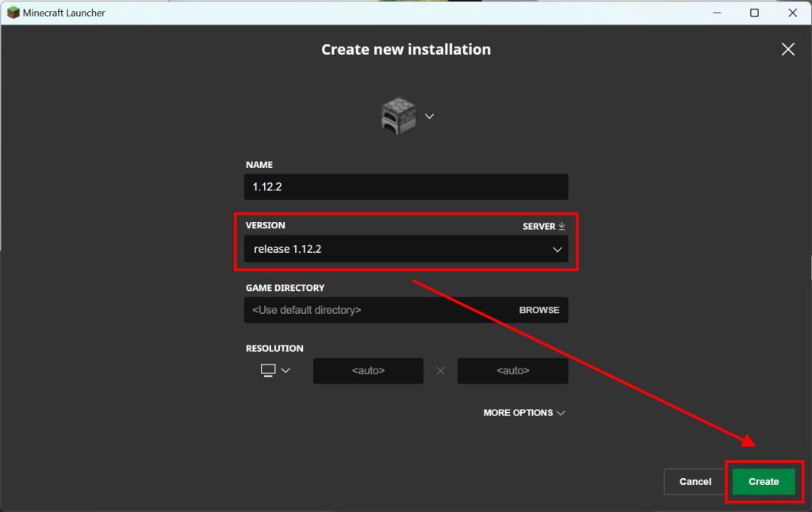Close the Minecraft Launcher window

coord(792,13)
